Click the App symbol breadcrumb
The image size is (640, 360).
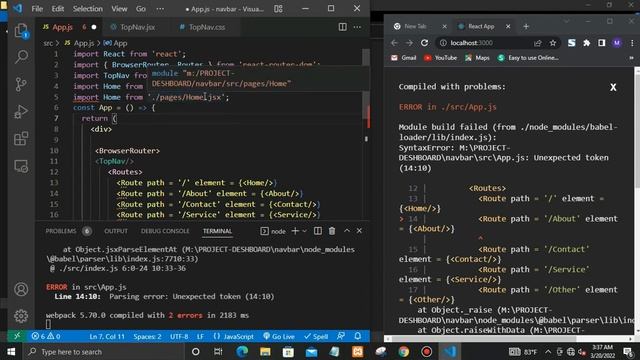(116, 43)
